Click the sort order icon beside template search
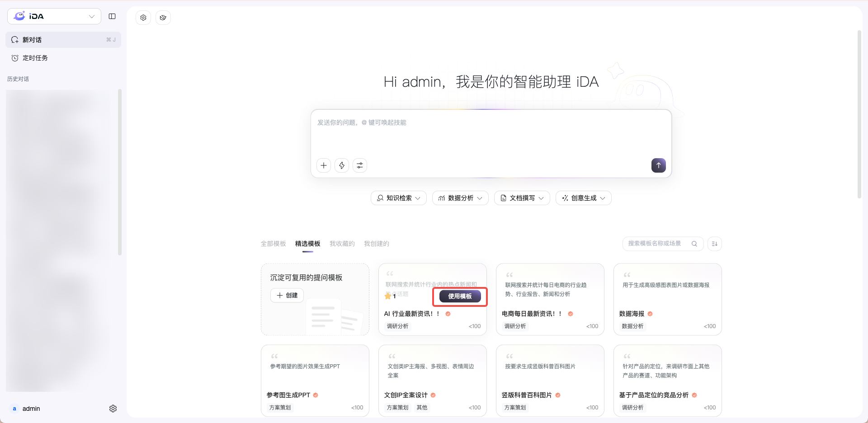 [x=715, y=244]
